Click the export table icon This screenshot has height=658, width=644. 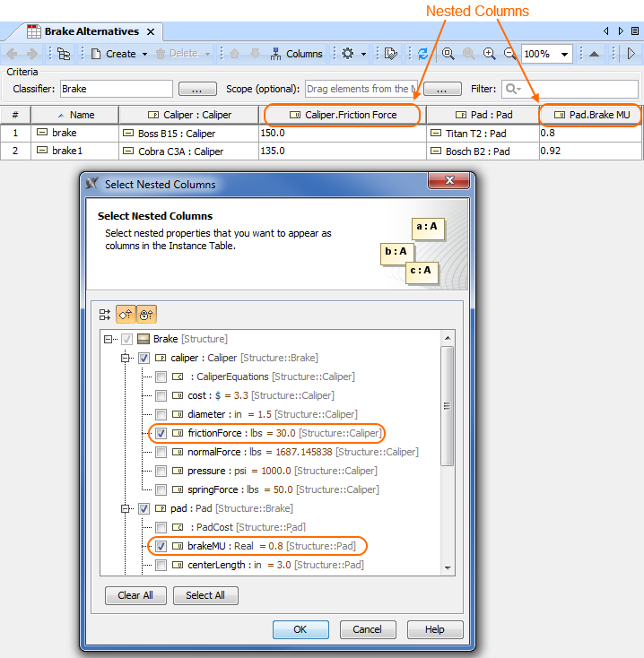click(x=391, y=54)
